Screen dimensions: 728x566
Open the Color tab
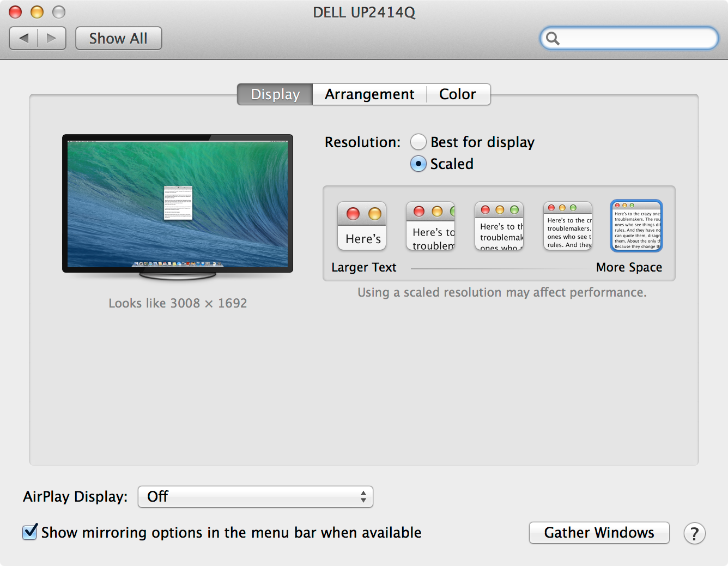pyautogui.click(x=458, y=94)
